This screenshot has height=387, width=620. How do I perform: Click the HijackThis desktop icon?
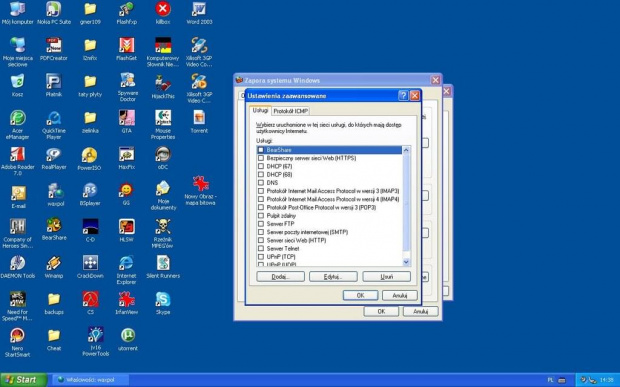(x=163, y=87)
